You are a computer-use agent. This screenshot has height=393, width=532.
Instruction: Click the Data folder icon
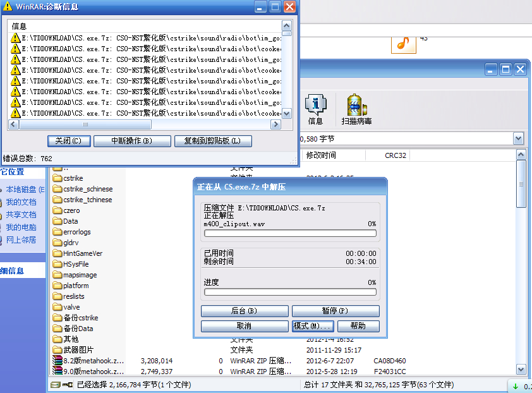coord(57,221)
